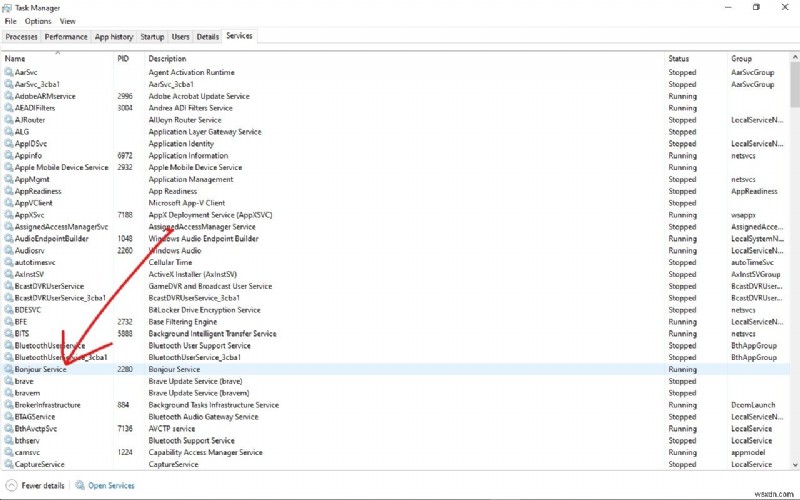Click the brave service icon
Screen dimensions: 800x500
point(9,381)
